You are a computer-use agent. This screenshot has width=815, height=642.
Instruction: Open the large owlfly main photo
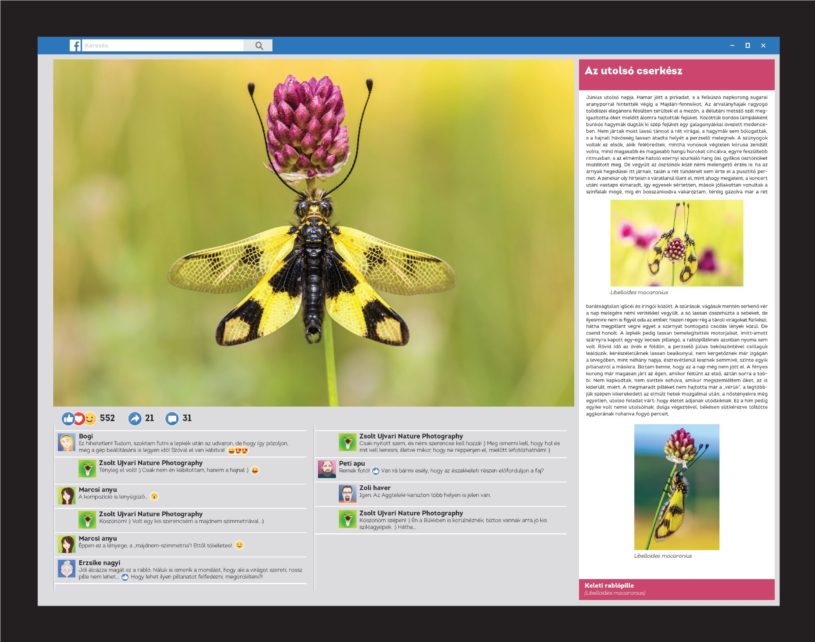pos(314,230)
